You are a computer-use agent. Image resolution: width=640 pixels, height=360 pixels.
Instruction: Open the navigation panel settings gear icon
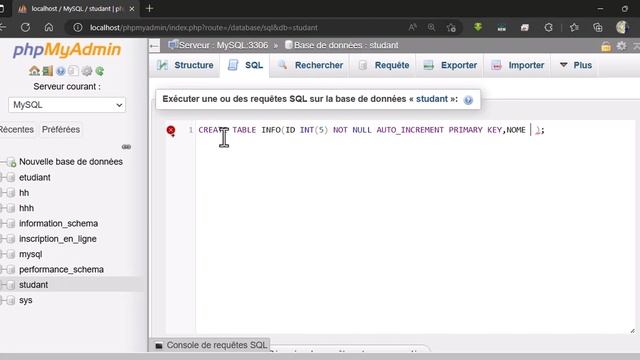pyautogui.click(x=87, y=71)
